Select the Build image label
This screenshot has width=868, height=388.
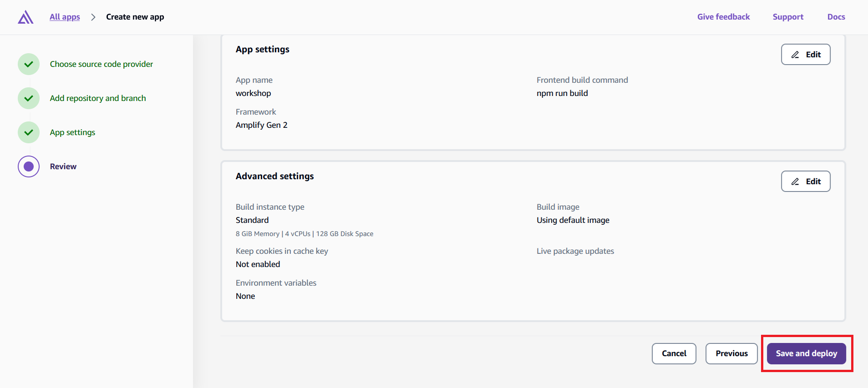pos(558,207)
